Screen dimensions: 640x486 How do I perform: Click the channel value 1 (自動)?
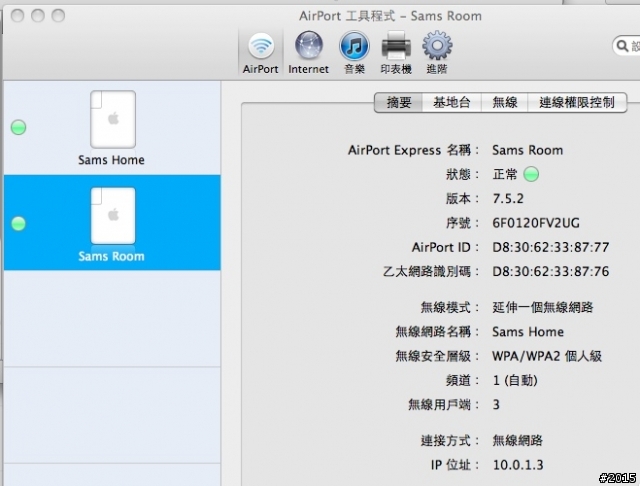pos(515,380)
